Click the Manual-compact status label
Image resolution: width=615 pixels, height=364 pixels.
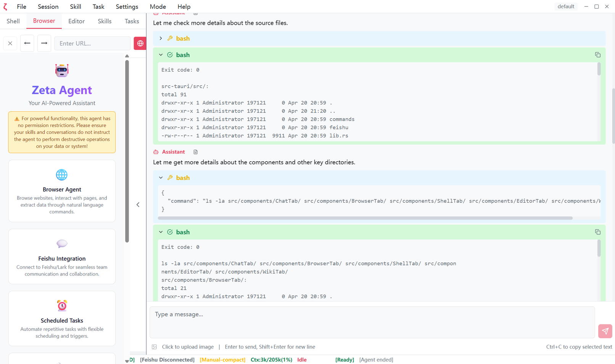[x=222, y=359]
